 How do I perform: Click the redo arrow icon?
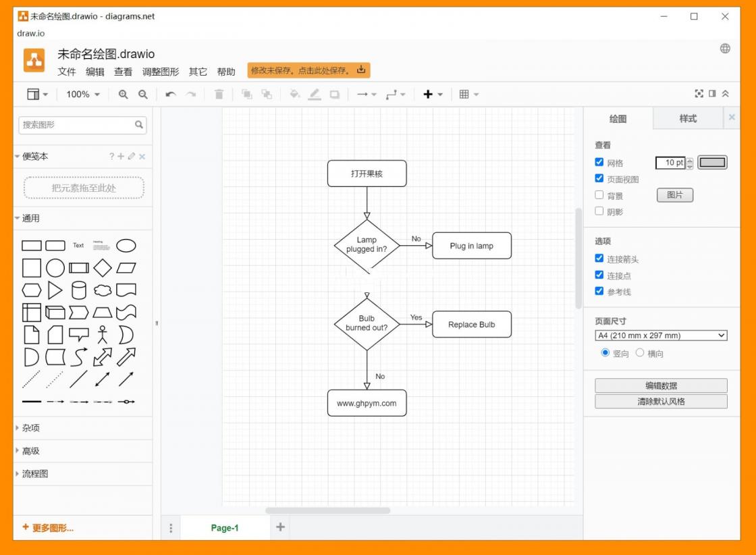click(x=191, y=95)
